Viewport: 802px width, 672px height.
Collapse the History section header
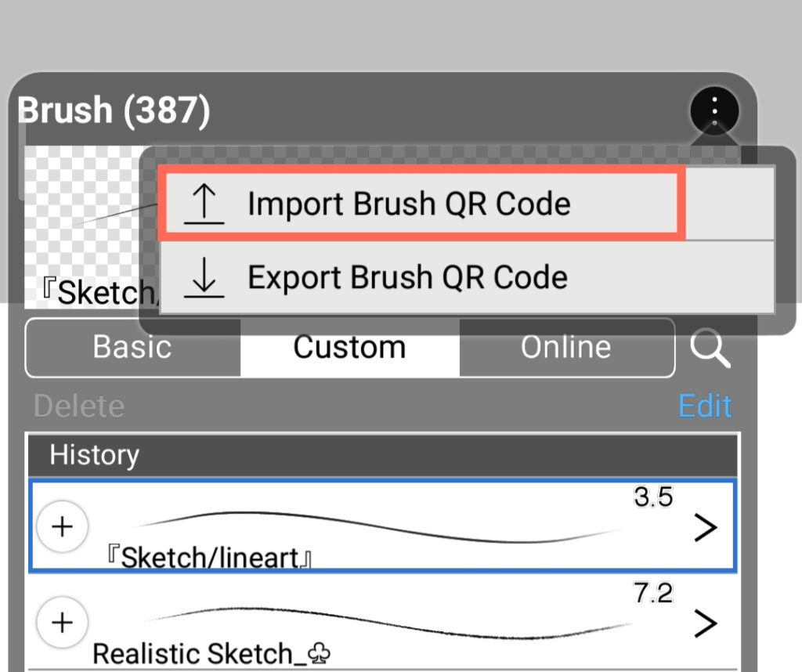click(382, 455)
